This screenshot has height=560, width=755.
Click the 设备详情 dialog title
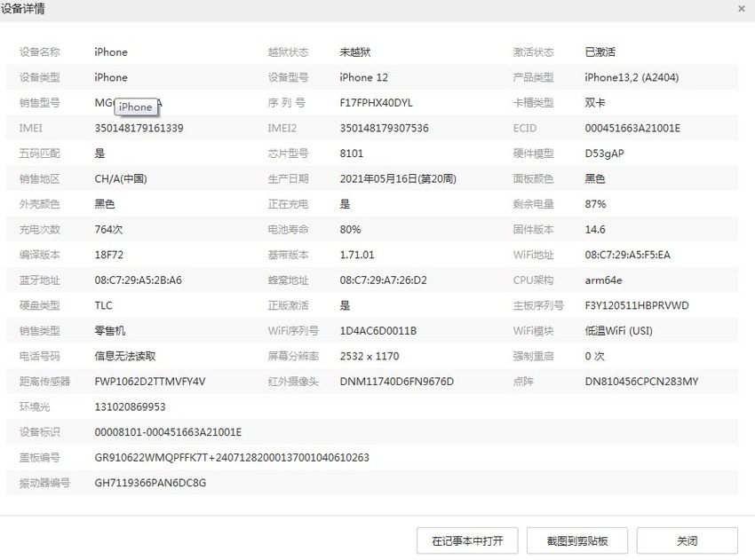[x=22, y=9]
